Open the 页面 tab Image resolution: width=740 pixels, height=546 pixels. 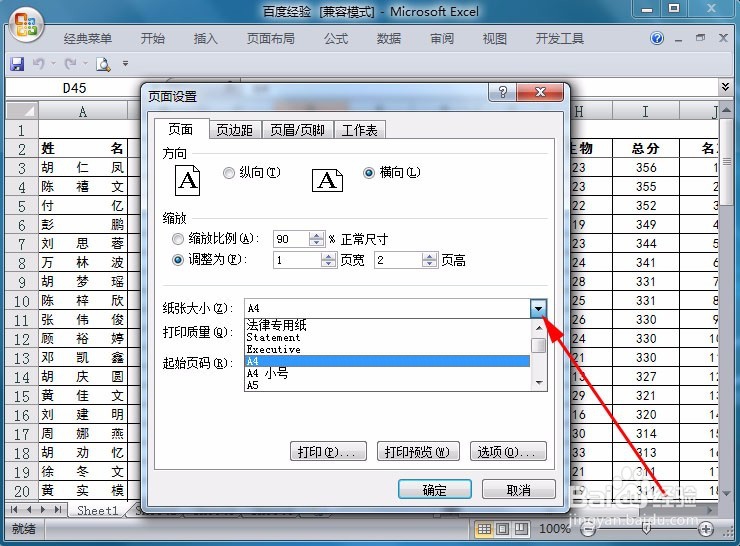point(181,129)
